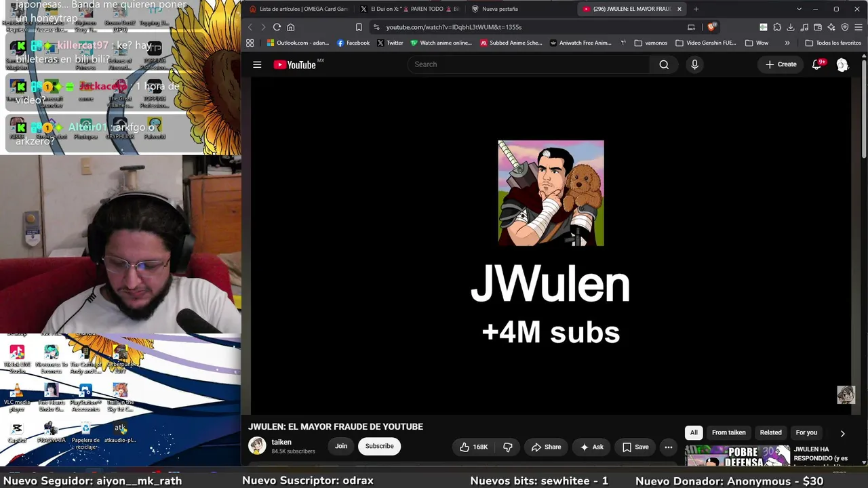Open Todos los favoritos folder
Image resolution: width=868 pixels, height=488 pixels.
point(833,43)
